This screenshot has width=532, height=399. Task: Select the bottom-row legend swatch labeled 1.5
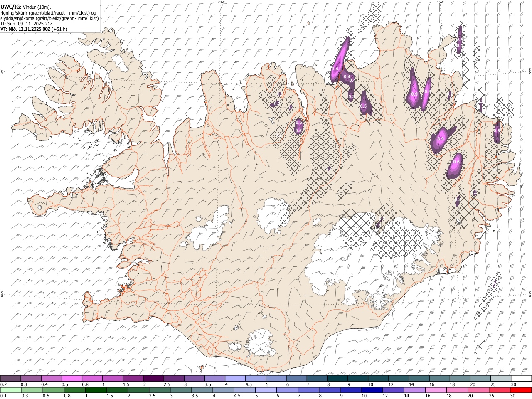(117, 390)
